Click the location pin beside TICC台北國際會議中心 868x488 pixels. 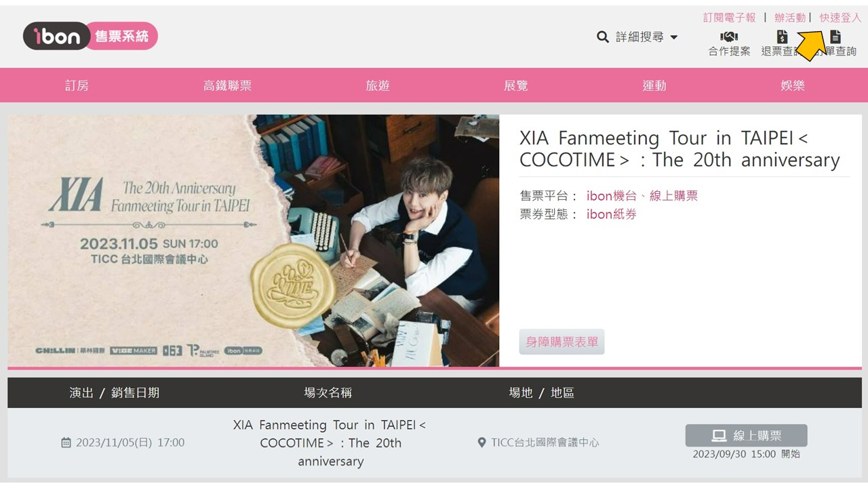[481, 443]
